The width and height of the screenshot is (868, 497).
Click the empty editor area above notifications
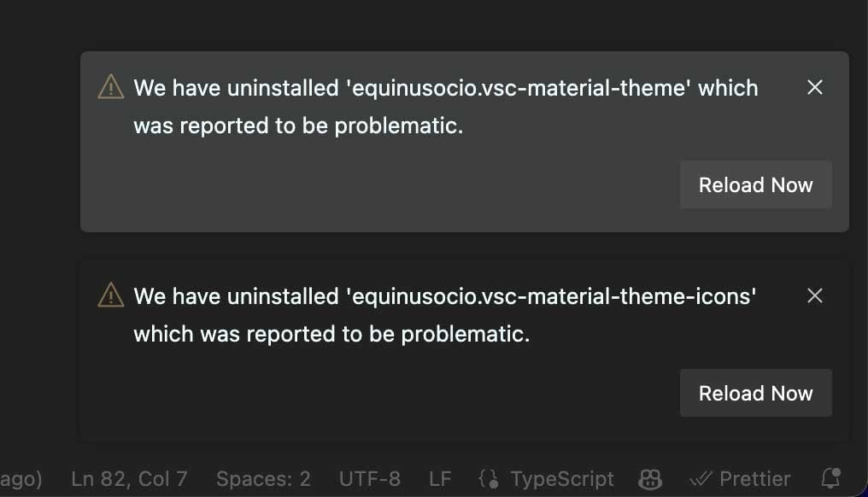[427, 24]
